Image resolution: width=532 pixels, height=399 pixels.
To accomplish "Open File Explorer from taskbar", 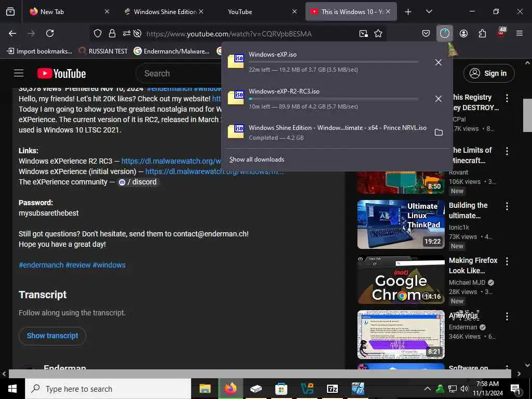I will coord(205,389).
